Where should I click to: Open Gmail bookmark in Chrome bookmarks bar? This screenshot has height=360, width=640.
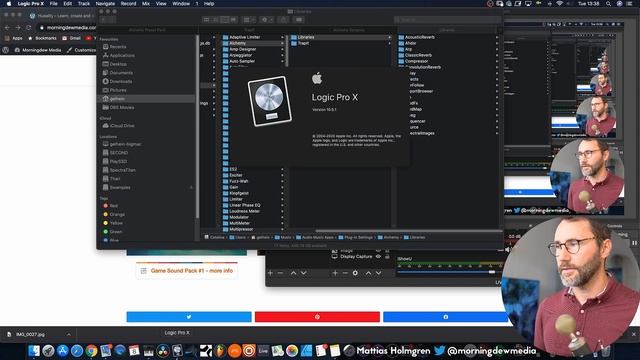point(71,38)
